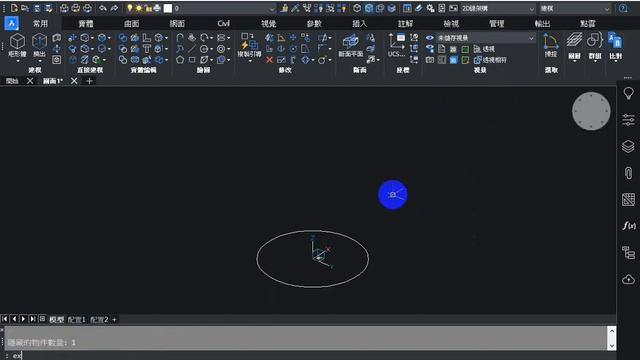
Task: Switch to the 管理 ribbon tab
Action: click(x=496, y=24)
